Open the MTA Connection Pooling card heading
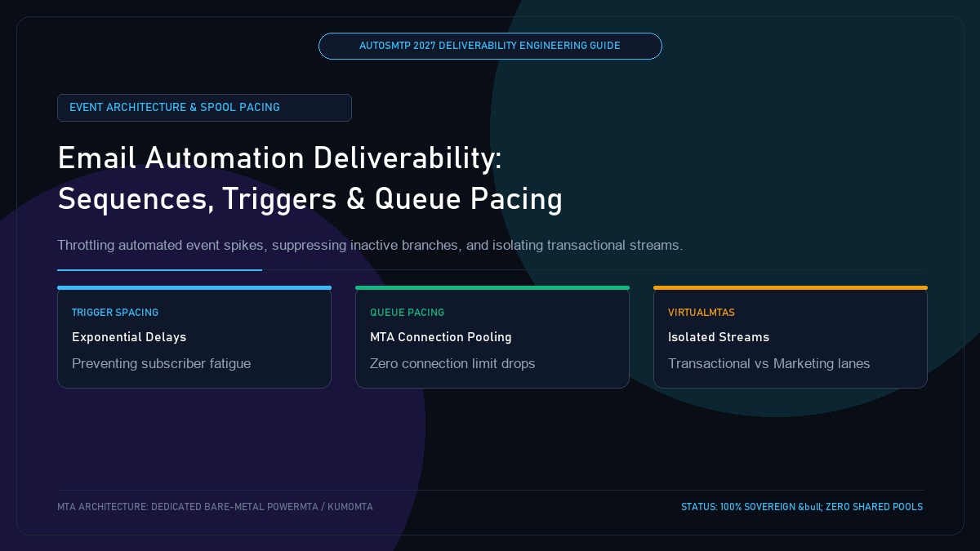980x551 pixels. [441, 337]
